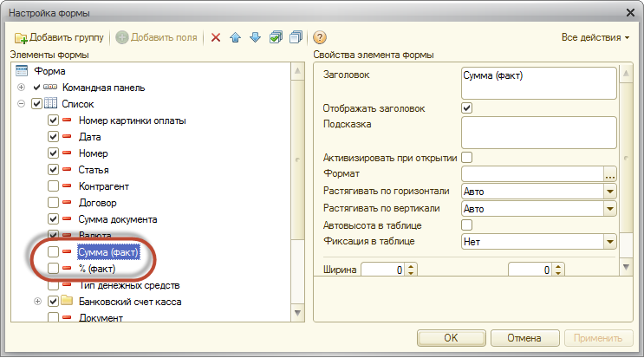Select the Форма root item
This screenshot has width=644, height=358.
(x=49, y=71)
